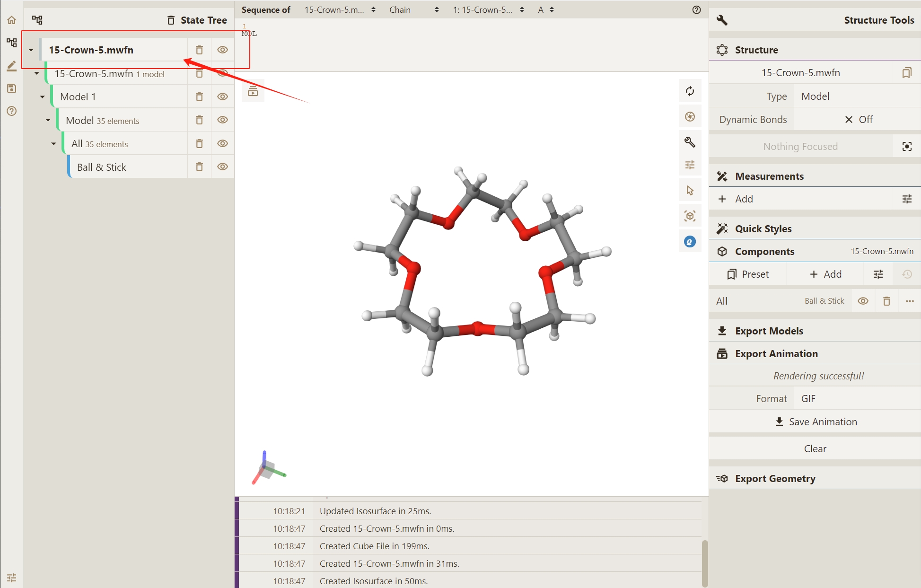This screenshot has height=588, width=921.
Task: Toggle selection mode cursor icon
Action: [690, 191]
